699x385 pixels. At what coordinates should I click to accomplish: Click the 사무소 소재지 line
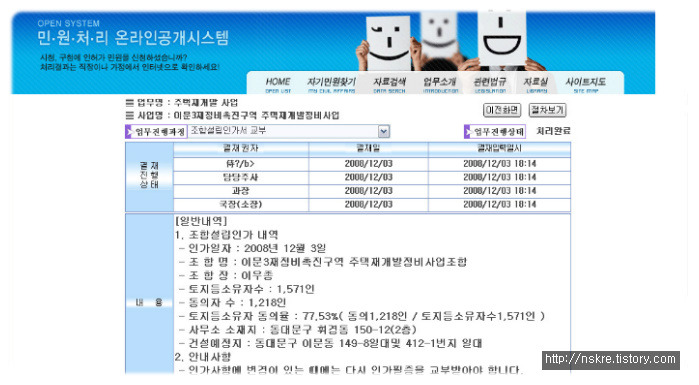(x=297, y=330)
